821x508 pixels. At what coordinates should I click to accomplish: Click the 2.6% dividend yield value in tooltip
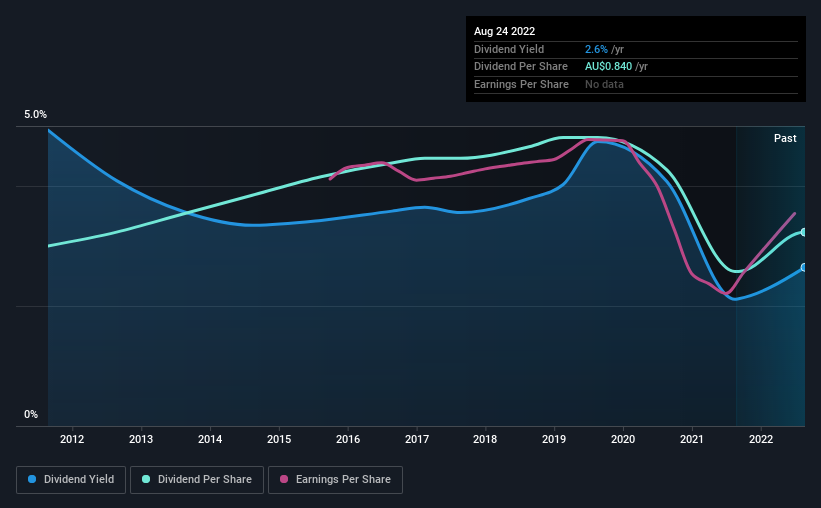point(596,49)
